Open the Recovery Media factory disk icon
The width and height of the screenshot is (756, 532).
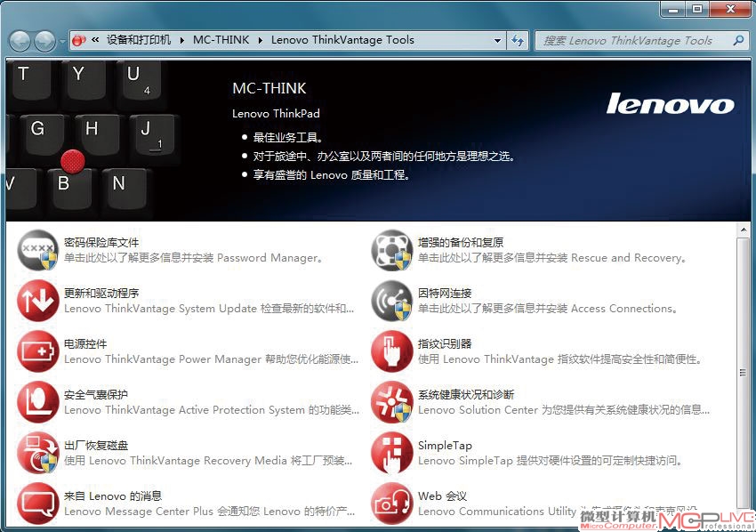(37, 453)
